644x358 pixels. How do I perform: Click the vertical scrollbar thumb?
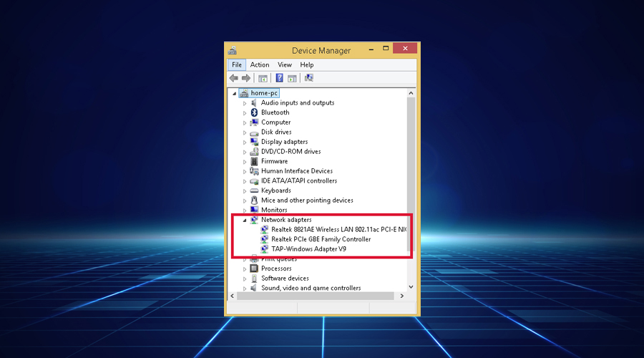pos(411,175)
